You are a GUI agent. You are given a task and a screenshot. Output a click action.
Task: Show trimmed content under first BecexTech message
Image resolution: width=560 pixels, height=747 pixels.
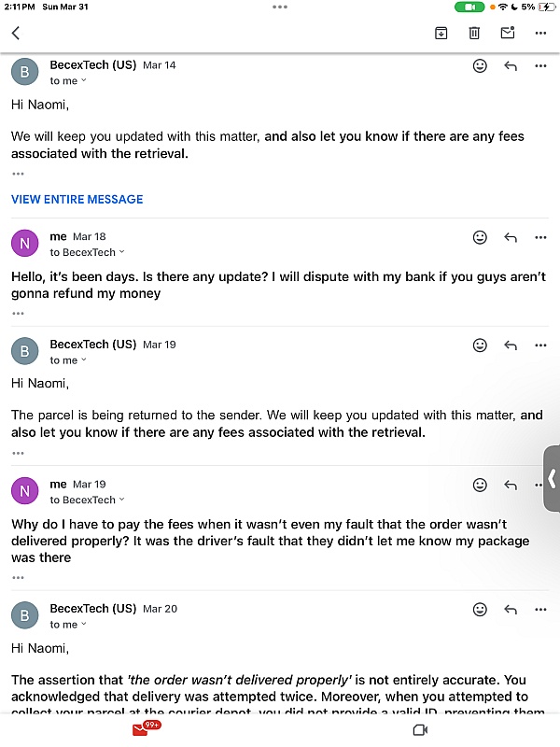click(18, 174)
